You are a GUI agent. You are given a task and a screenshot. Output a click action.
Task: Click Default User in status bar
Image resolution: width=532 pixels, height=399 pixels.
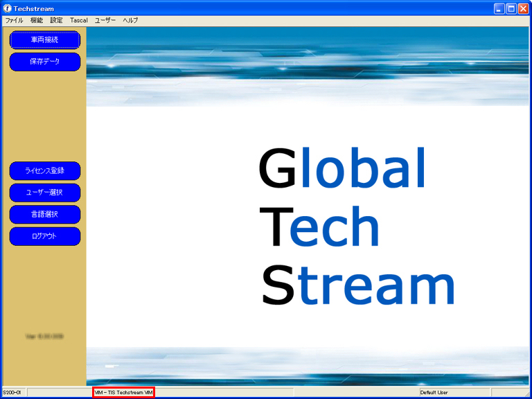coord(434,393)
